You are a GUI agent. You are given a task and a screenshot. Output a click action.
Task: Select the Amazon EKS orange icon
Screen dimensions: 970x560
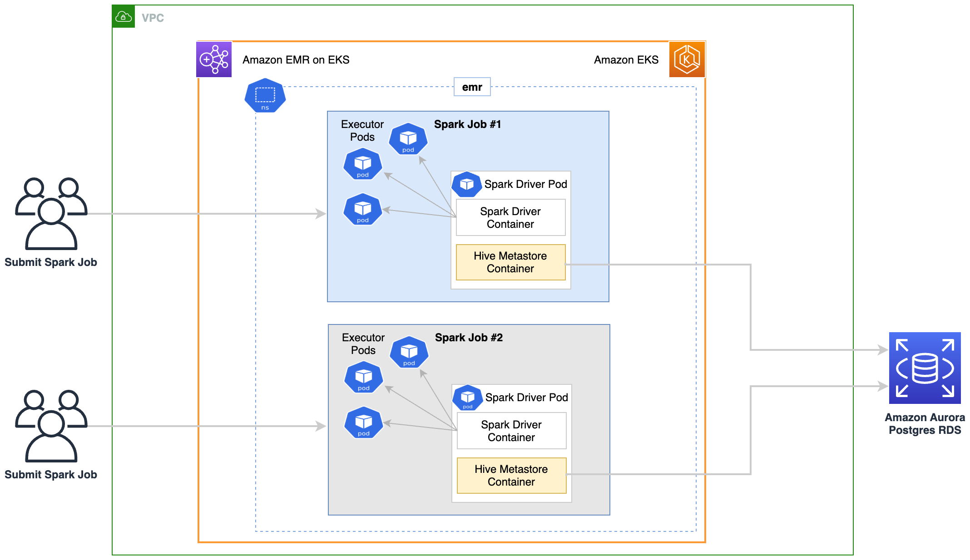pyautogui.click(x=687, y=59)
